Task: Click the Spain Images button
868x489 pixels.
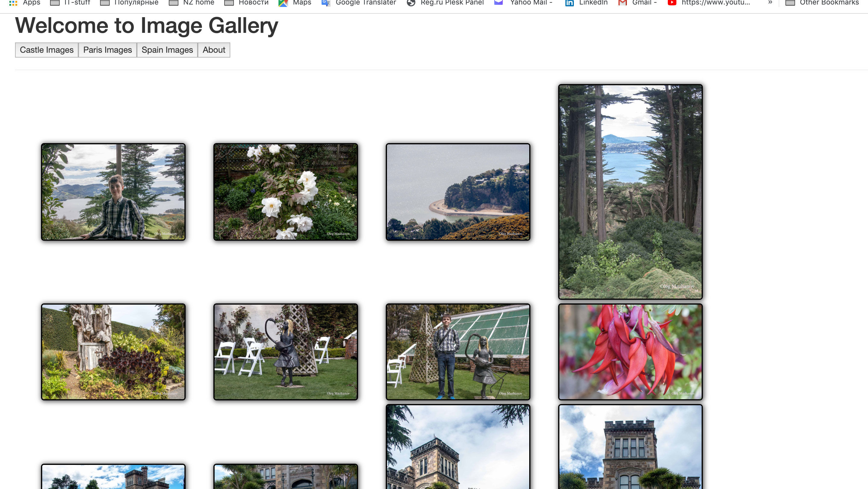Action: click(167, 50)
